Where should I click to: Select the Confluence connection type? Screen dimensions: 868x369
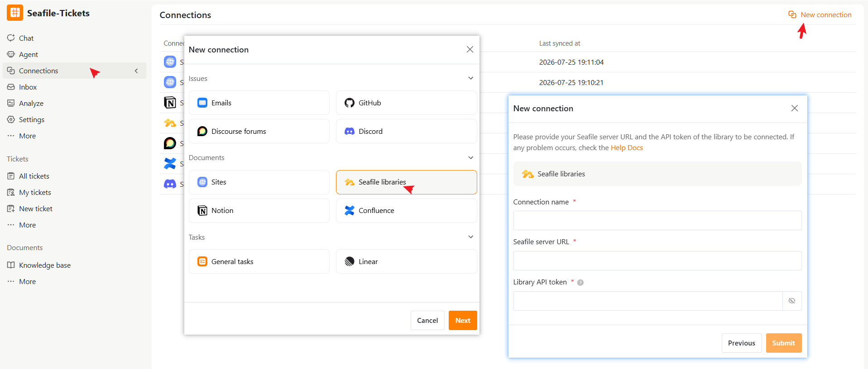[x=407, y=210]
